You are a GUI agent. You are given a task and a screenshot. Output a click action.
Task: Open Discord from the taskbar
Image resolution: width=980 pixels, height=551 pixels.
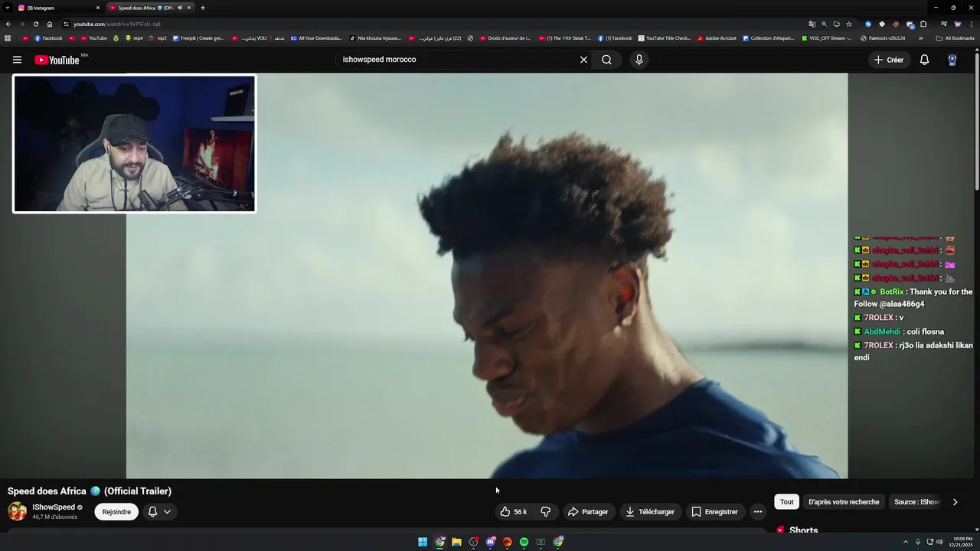(x=490, y=542)
